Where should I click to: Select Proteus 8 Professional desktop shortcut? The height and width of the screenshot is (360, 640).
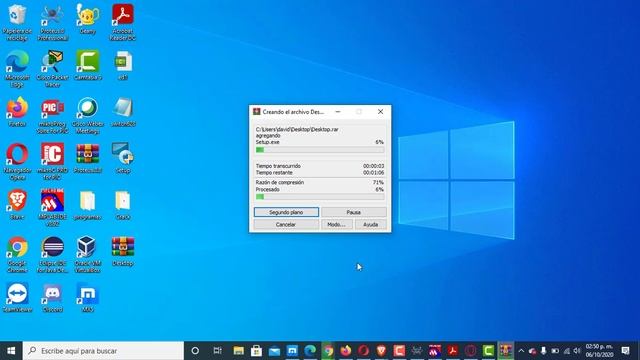pyautogui.click(x=52, y=22)
